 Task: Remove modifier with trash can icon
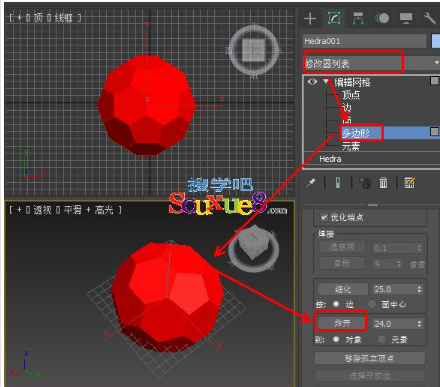click(x=383, y=183)
